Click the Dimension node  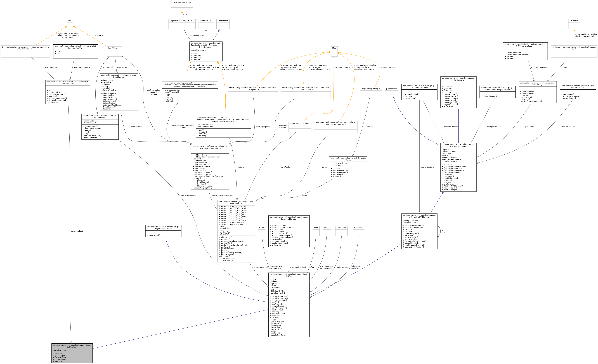(x=341, y=231)
